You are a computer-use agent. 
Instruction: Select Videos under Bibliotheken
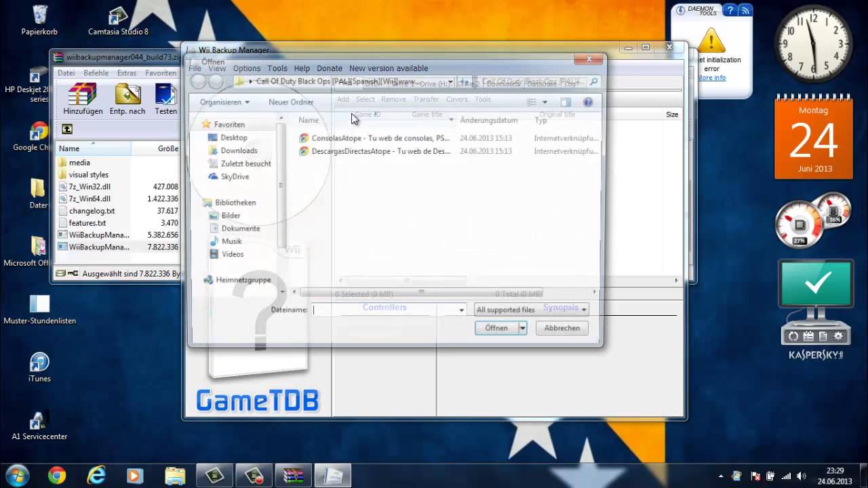[233, 254]
